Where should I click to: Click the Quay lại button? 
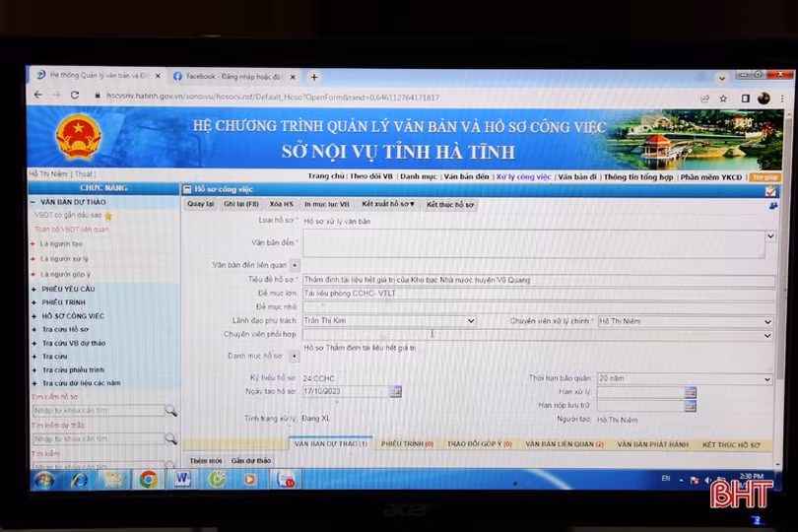[x=201, y=204]
